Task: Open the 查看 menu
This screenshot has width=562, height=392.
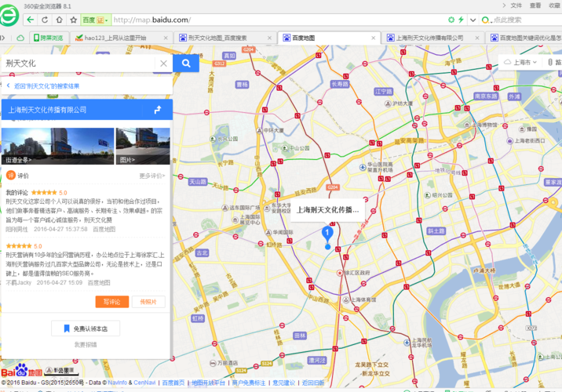Action: click(x=535, y=5)
